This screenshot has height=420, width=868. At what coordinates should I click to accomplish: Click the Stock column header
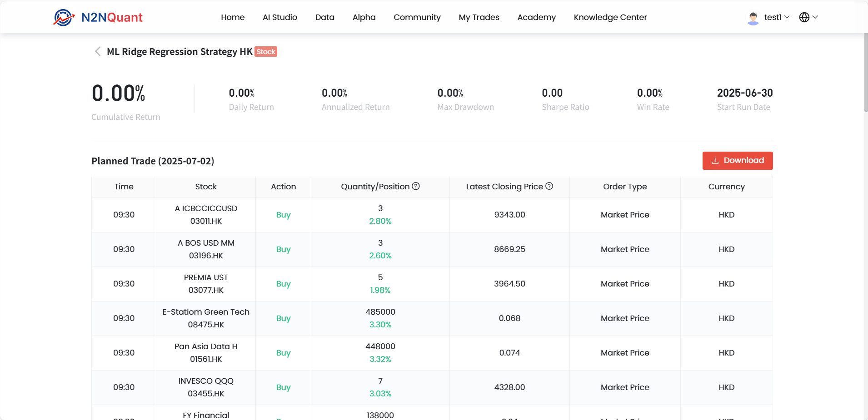tap(206, 187)
